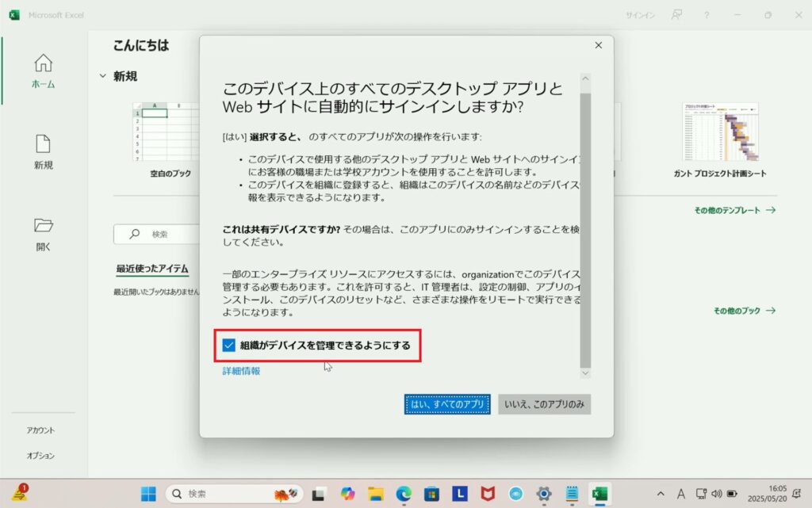The height and width of the screenshot is (508, 812).
Task: Open McAfee from the taskbar
Action: pos(488,494)
